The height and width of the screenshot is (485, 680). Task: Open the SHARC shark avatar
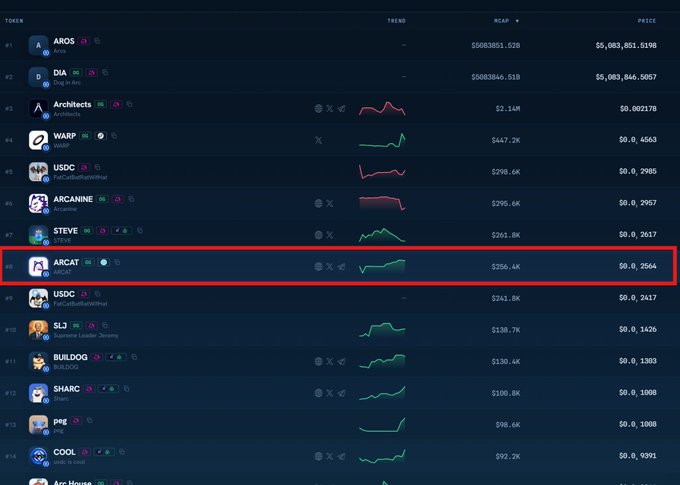coord(38,393)
